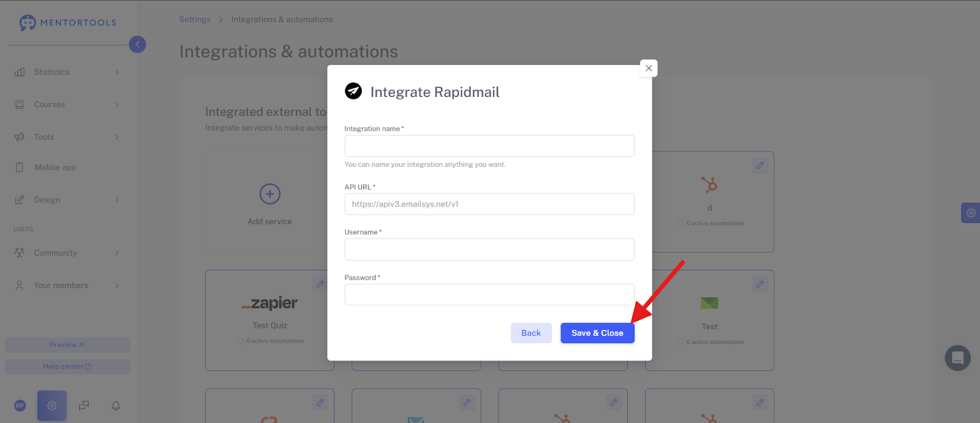980x423 pixels.
Task: Expand the Courses menu chevron
Action: 117,105
